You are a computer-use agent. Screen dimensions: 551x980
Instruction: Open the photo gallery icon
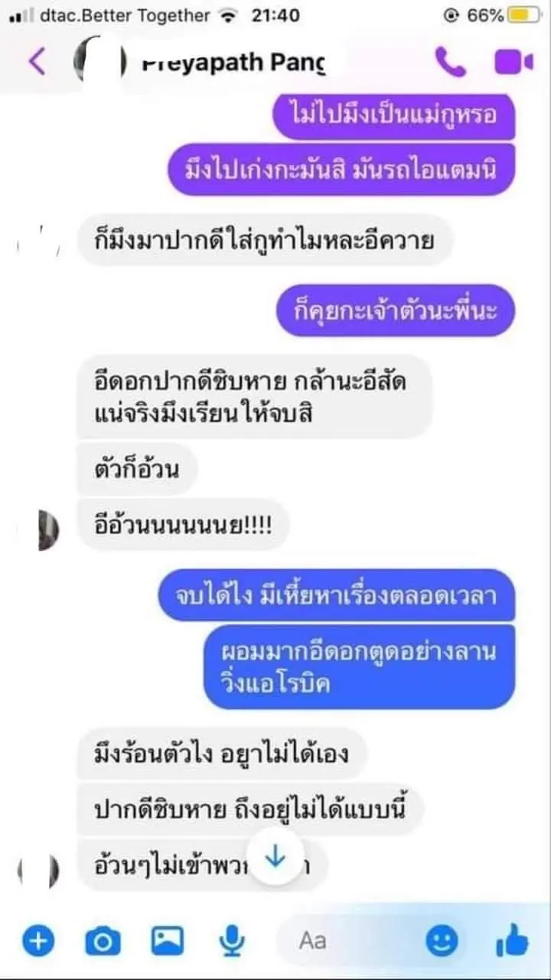click(167, 940)
